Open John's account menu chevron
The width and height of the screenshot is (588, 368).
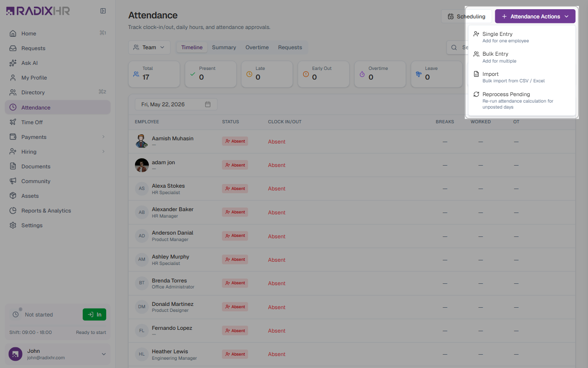pyautogui.click(x=103, y=354)
